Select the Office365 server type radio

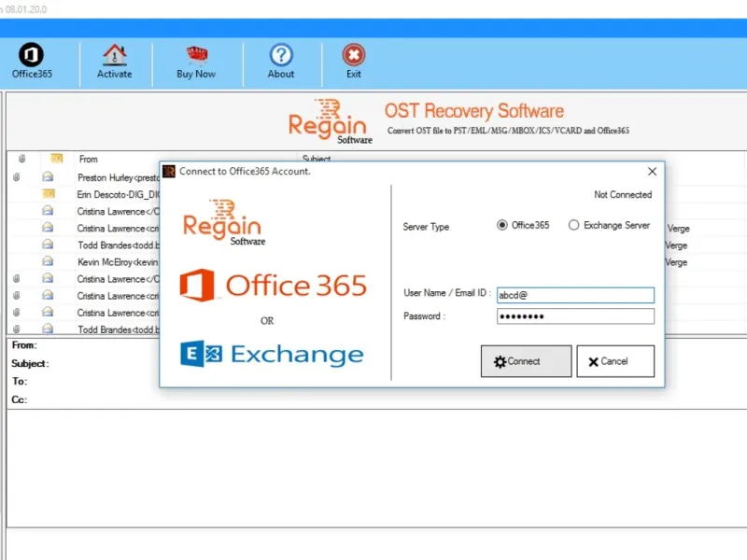point(502,225)
